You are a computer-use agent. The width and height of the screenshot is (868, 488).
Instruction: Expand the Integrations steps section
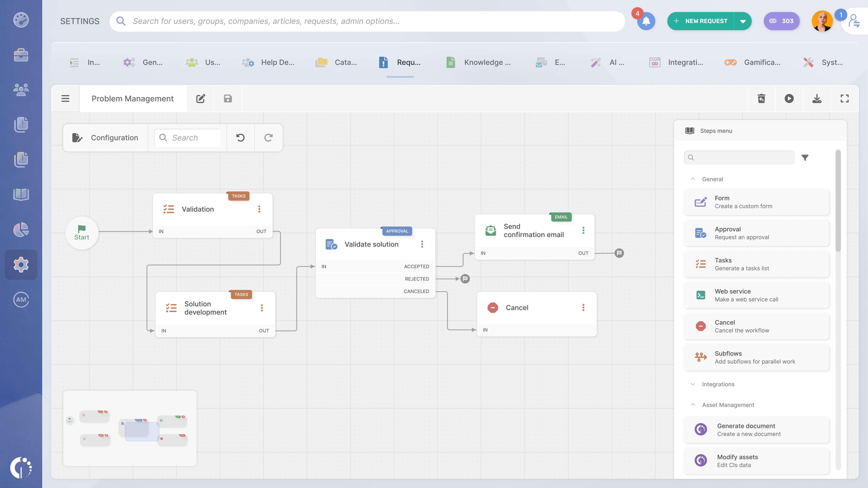tap(693, 384)
